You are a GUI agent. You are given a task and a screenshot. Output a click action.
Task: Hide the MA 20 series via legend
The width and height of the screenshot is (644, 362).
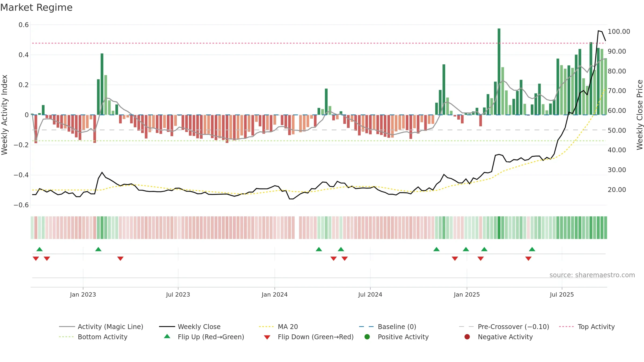(278, 327)
